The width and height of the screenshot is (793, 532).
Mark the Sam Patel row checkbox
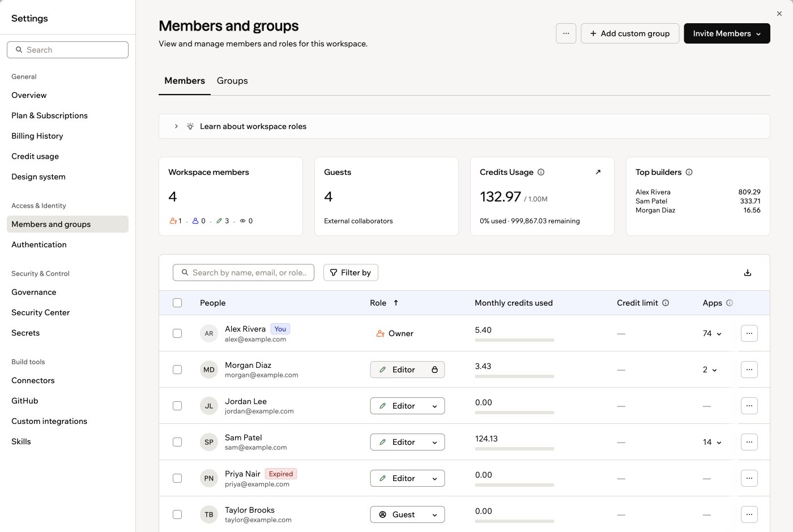tap(177, 442)
